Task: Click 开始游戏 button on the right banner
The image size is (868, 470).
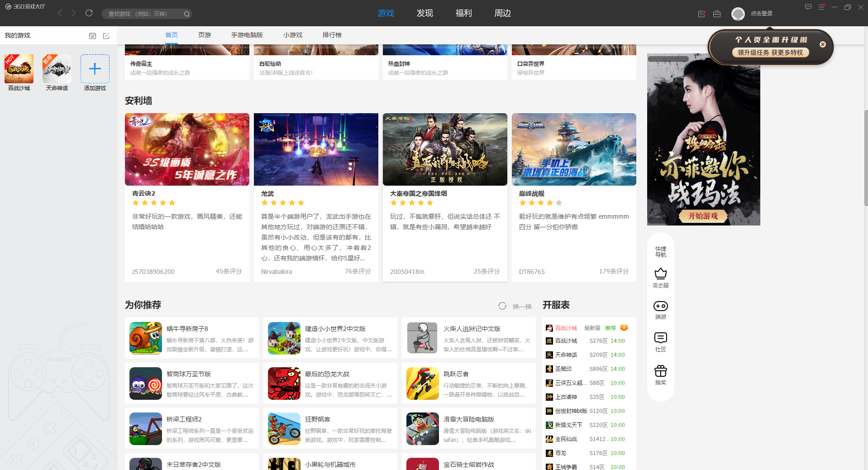Action: [x=703, y=216]
